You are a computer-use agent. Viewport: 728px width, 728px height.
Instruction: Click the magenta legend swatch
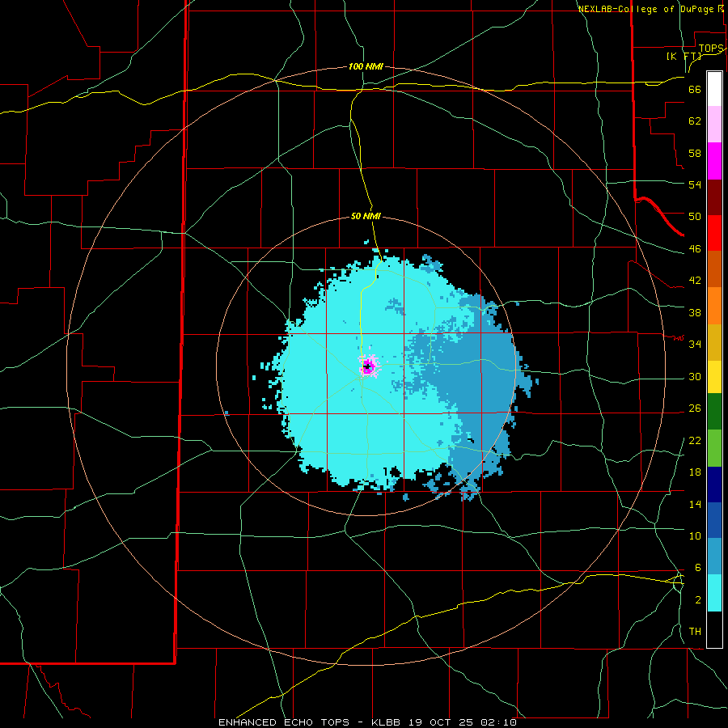coord(714,161)
